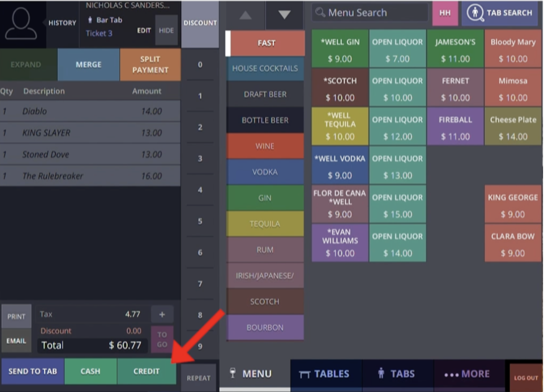Viewport: 545px width, 392px height.
Task: Tap quantity number 3
Action: 200,159
